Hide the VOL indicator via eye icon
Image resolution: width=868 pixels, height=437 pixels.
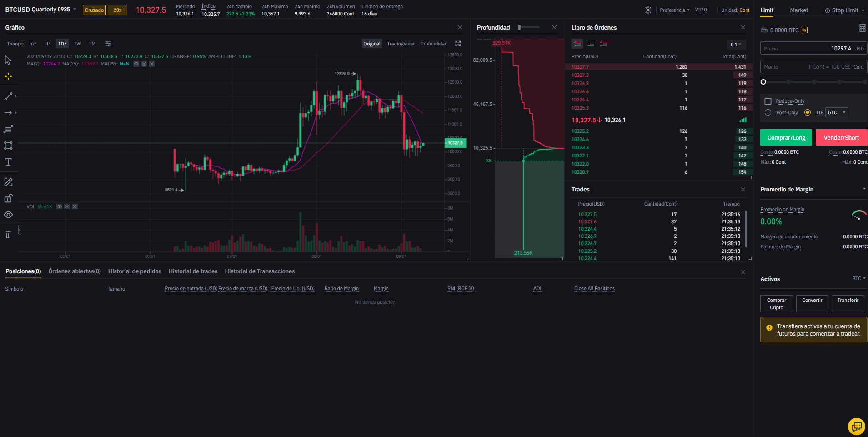tap(59, 206)
